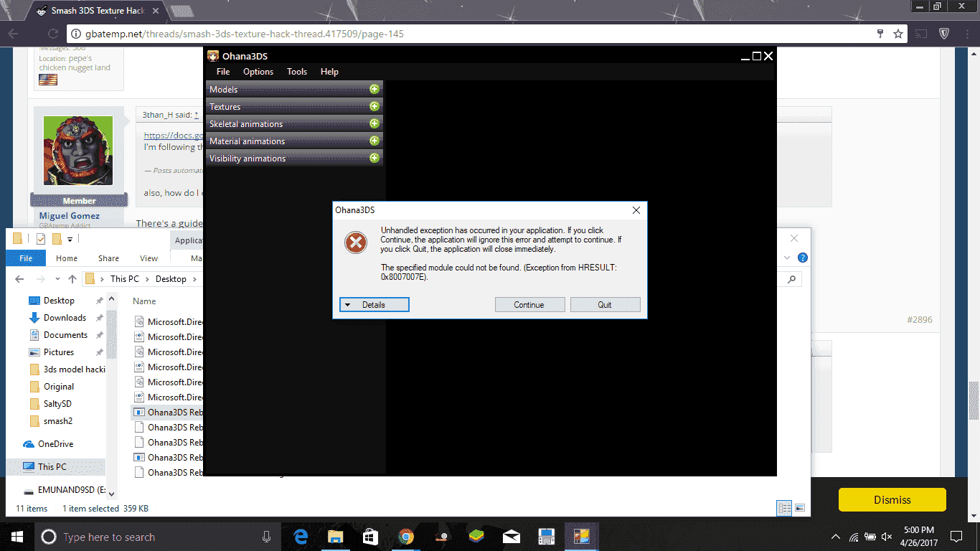
Task: Click the saved password key icon
Action: click(880, 34)
